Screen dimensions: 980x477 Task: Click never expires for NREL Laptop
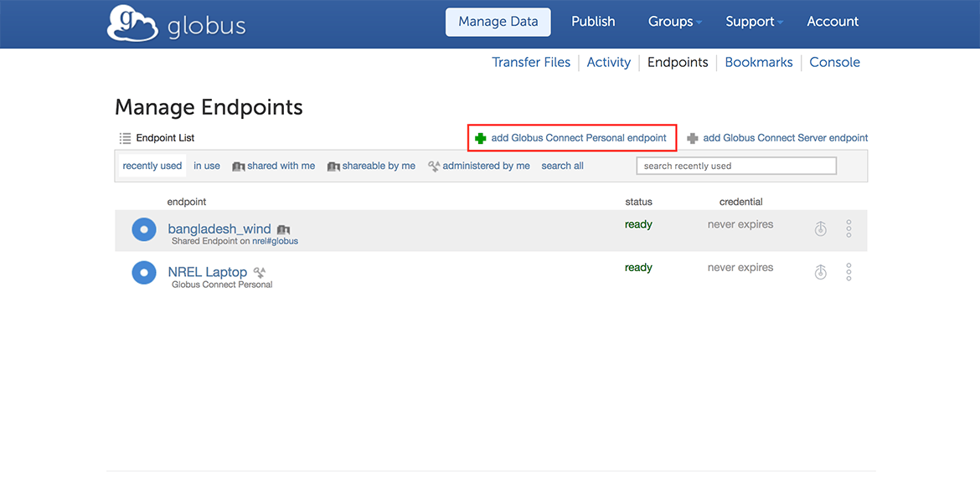[x=740, y=267]
